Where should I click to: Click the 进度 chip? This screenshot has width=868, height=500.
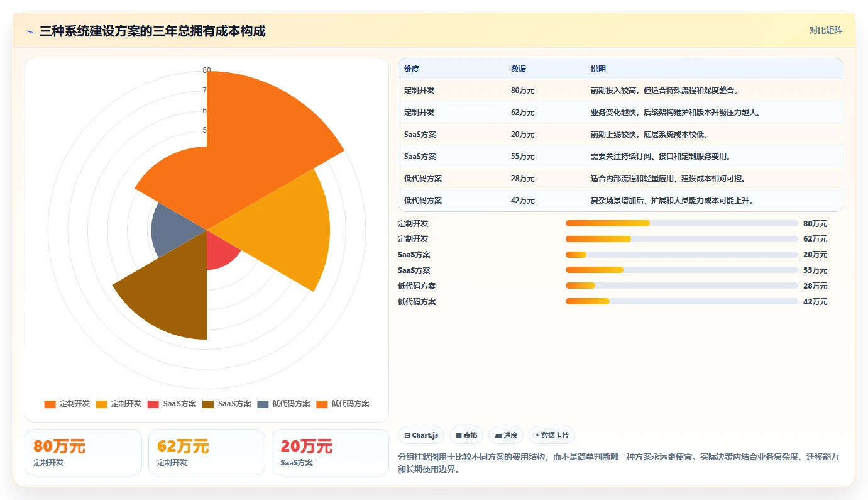(x=506, y=435)
